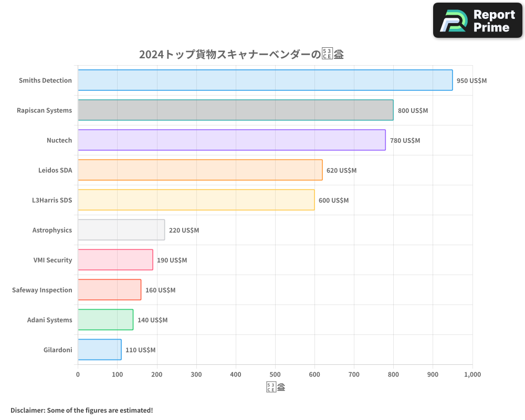Image resolution: width=525 pixels, height=420 pixels.
Task: Select the Astrophysics axis label
Action: click(x=52, y=230)
